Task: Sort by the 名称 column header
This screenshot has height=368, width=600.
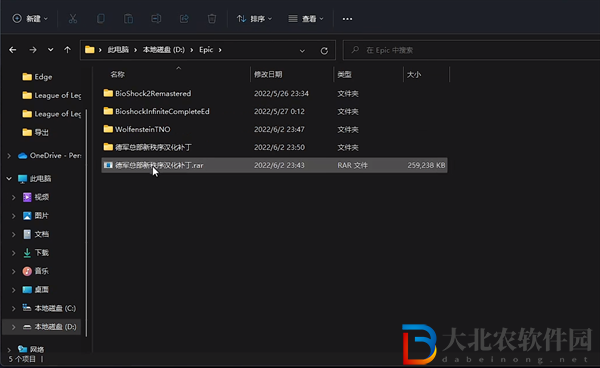Action: coord(117,75)
